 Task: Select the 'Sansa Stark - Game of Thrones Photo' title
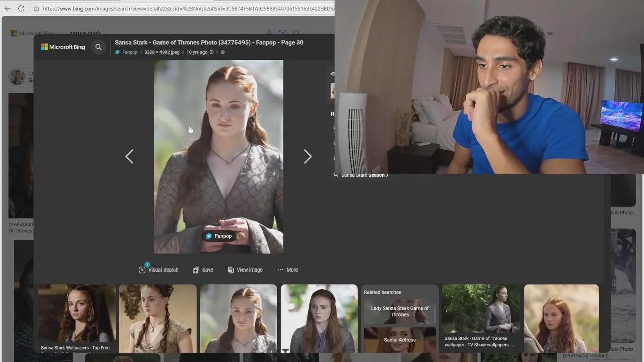[x=209, y=42]
